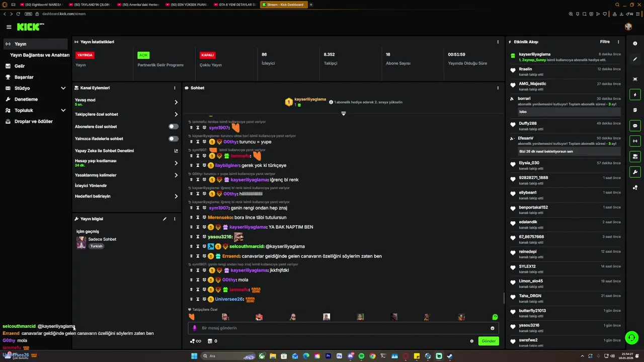Click username kayseriliyaglama in pinned gift banner

click(310, 100)
